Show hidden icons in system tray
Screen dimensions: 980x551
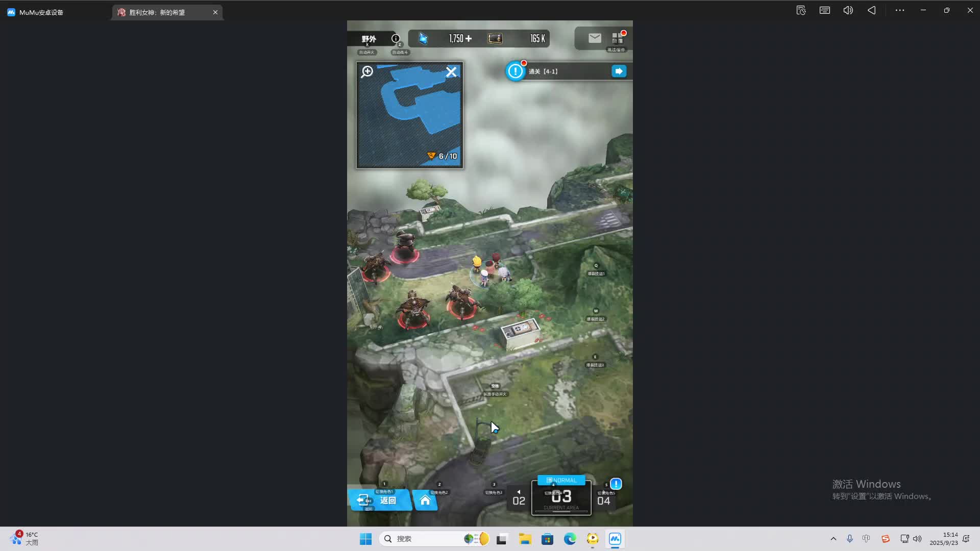point(833,539)
